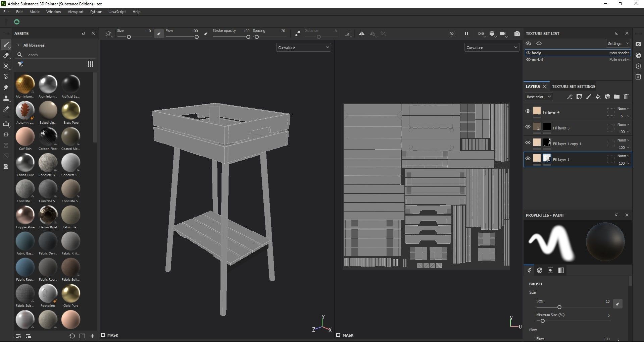The height and width of the screenshot is (342, 644).
Task: Toggle visibility of Fill layer 1
Action: [x=528, y=158]
